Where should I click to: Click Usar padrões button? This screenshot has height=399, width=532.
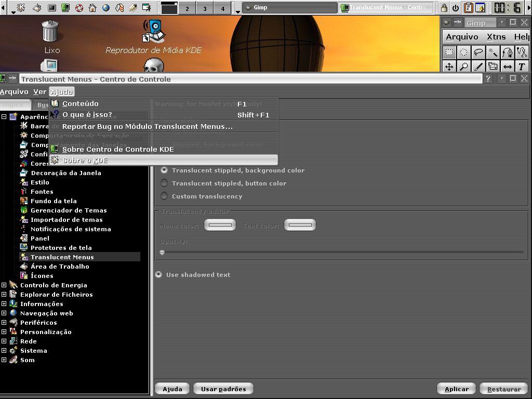click(223, 389)
